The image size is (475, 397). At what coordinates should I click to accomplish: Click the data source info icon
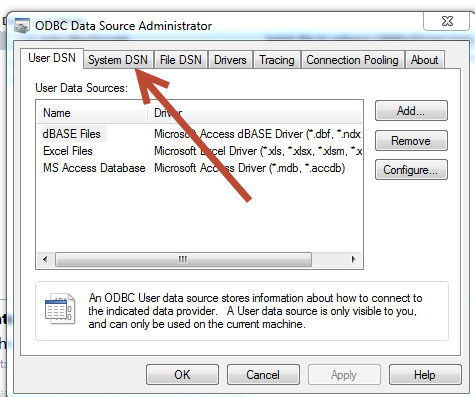(60, 309)
